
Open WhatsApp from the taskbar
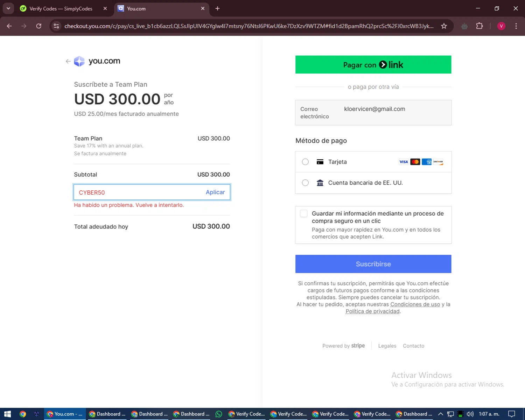pyautogui.click(x=219, y=414)
